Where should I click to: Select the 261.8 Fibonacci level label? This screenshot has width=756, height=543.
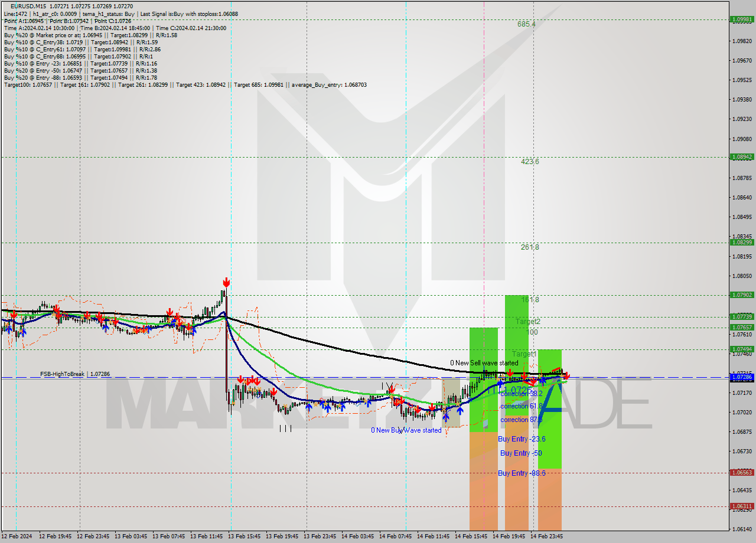(530, 247)
